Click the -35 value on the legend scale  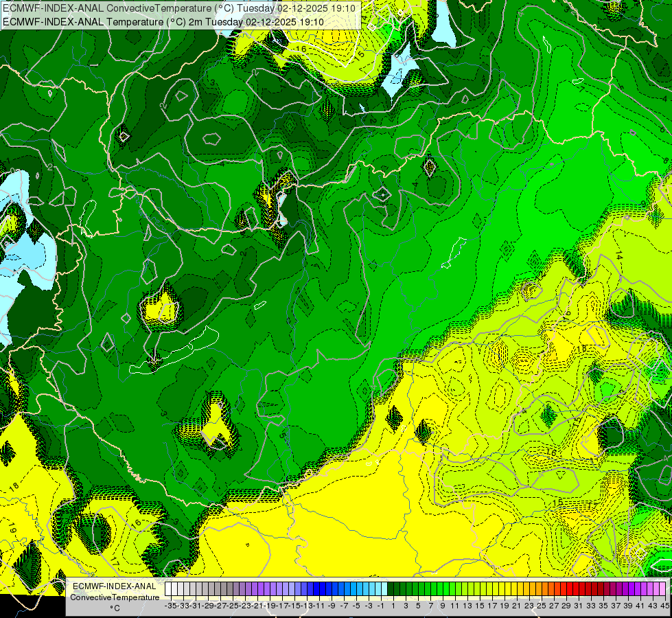(x=170, y=606)
